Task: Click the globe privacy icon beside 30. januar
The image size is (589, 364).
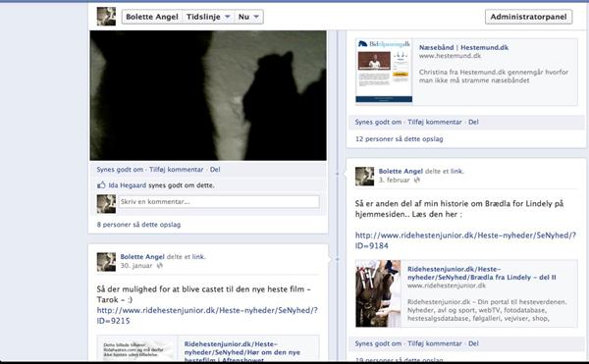Action: coord(160,266)
